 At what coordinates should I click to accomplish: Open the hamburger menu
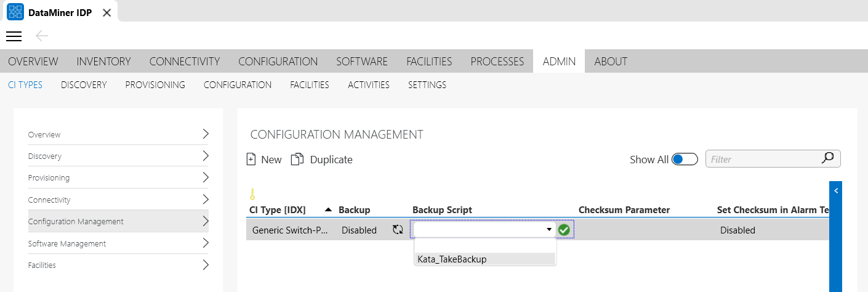point(14,36)
